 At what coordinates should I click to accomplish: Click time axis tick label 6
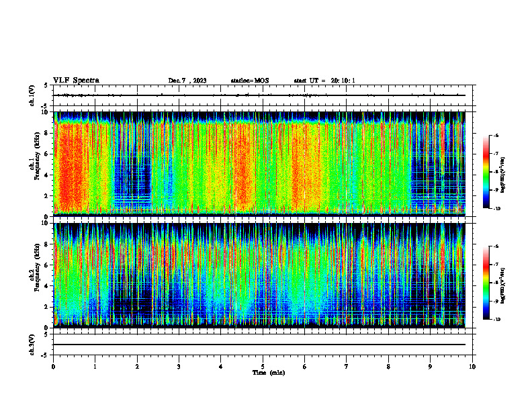(305, 367)
